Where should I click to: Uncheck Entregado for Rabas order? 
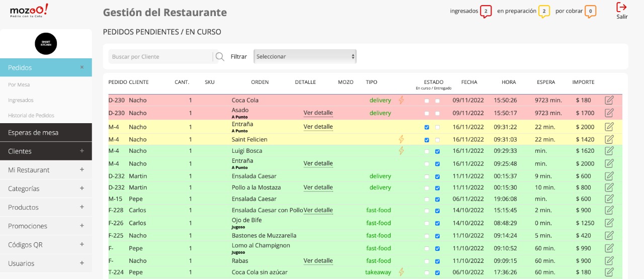click(x=437, y=261)
